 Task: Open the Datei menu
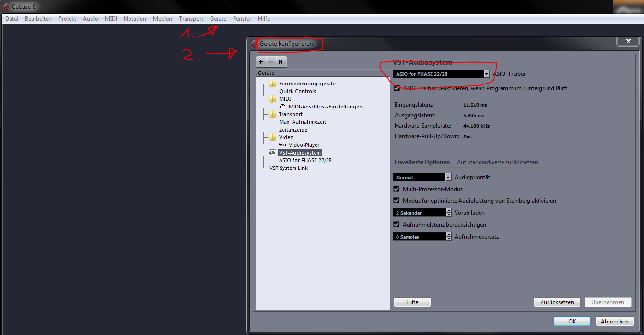click(12, 19)
